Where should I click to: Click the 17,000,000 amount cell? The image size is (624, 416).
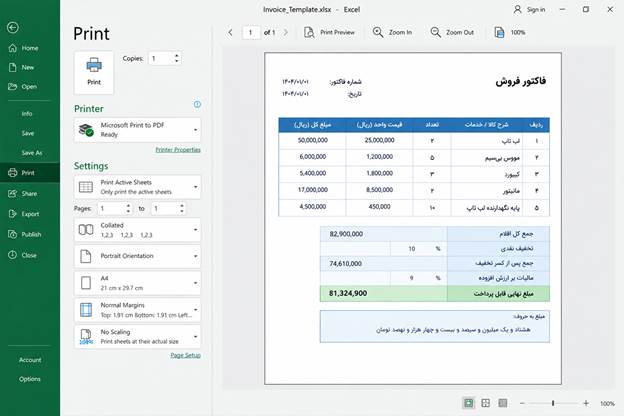tap(313, 190)
